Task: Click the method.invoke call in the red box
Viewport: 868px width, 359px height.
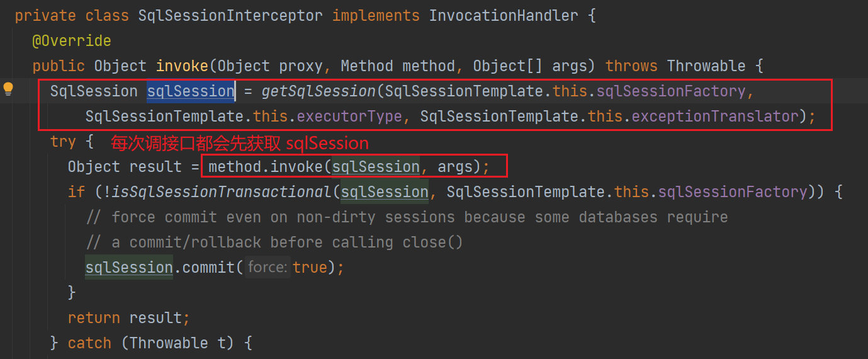Action: [x=269, y=167]
